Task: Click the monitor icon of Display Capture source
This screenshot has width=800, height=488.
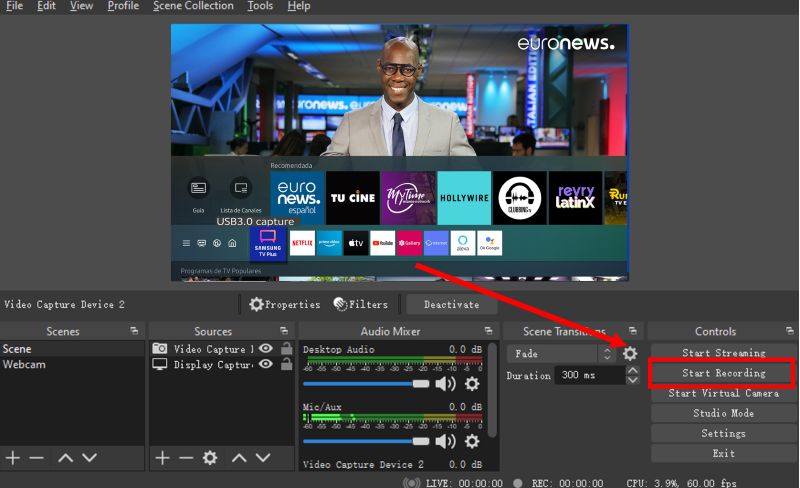Action: coord(160,364)
